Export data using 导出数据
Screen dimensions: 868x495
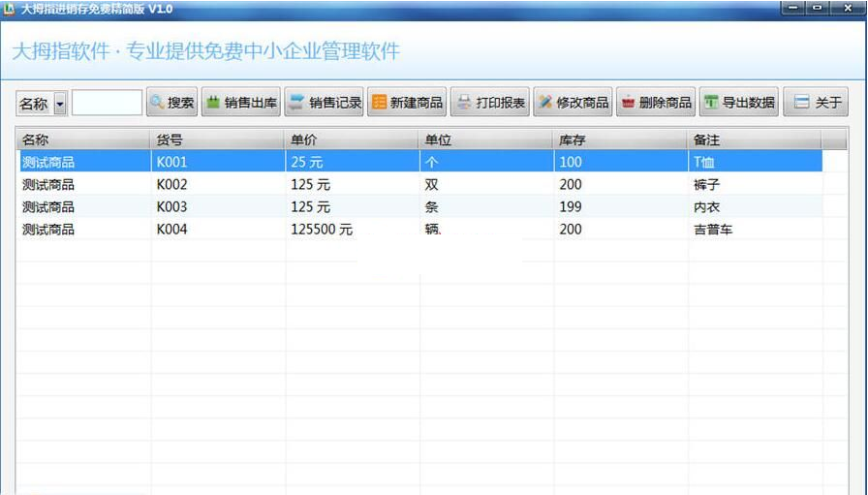pyautogui.click(x=739, y=103)
